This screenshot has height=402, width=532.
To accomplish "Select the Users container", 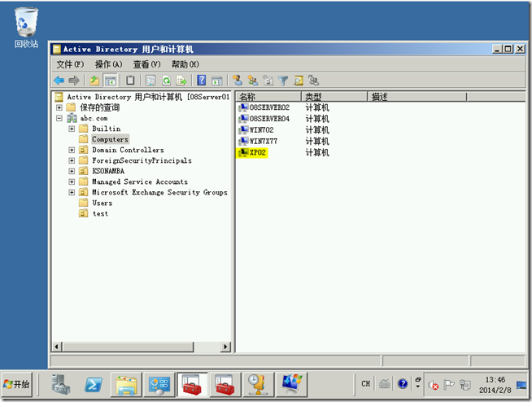I will [102, 203].
